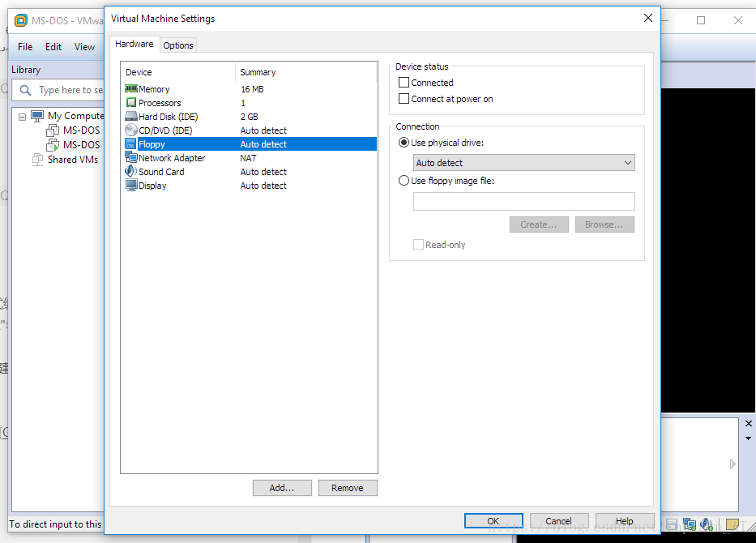Click the network adapter status bar icon
Screen dimensions: 756x543
(x=690, y=524)
